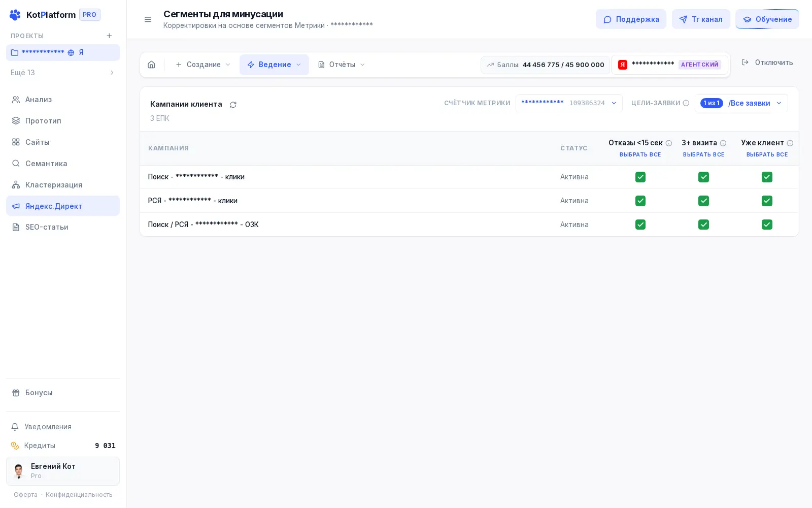The image size is (812, 508).
Task: Open the Прототип section
Action: pyautogui.click(x=63, y=121)
